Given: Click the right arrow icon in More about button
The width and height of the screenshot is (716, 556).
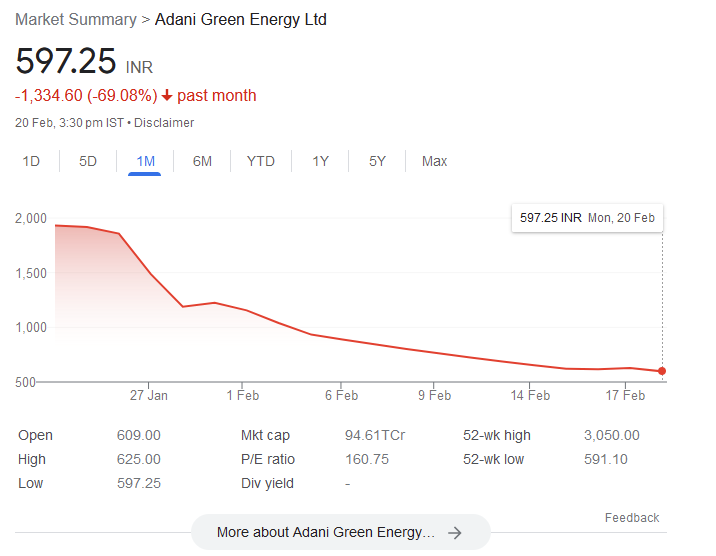Looking at the screenshot, I should pyautogui.click(x=455, y=532).
